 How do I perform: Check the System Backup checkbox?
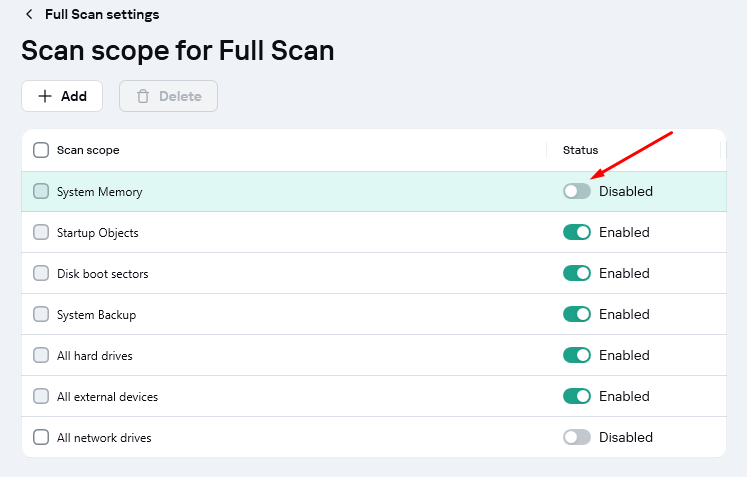41,314
